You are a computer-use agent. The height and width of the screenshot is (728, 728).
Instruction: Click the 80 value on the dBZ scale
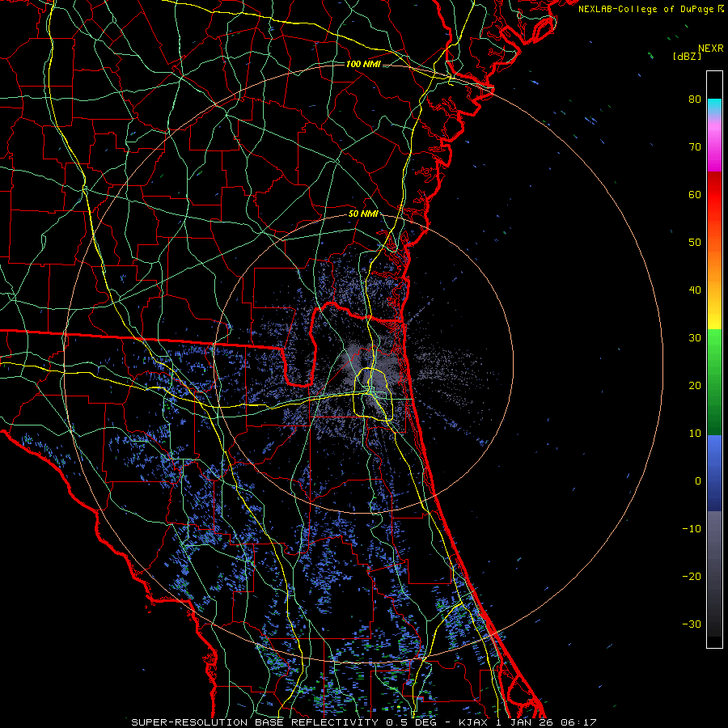tap(695, 99)
